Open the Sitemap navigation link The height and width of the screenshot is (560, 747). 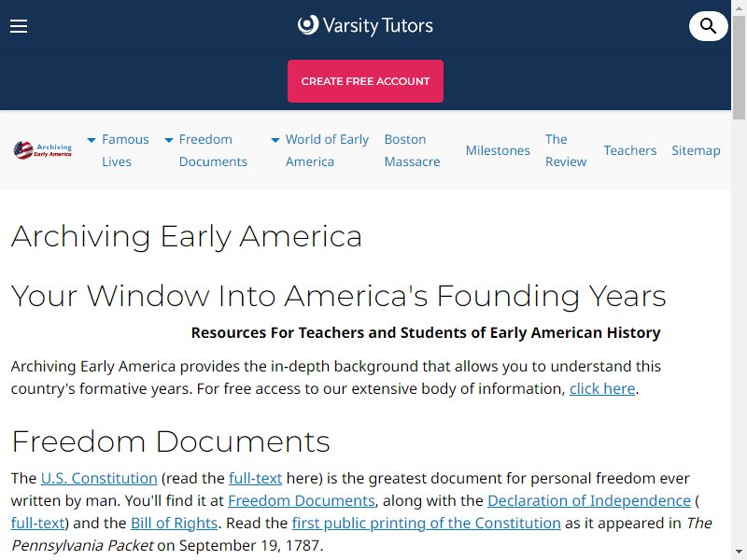tap(696, 150)
